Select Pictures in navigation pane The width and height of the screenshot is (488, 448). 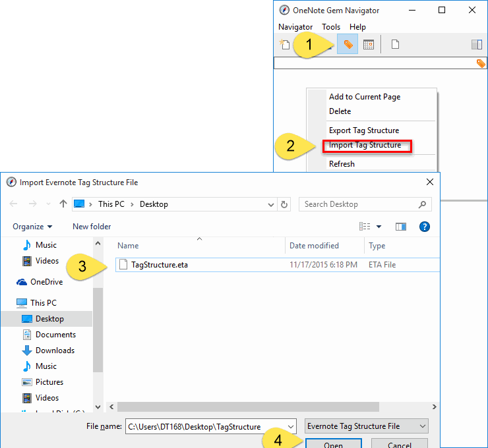(49, 382)
